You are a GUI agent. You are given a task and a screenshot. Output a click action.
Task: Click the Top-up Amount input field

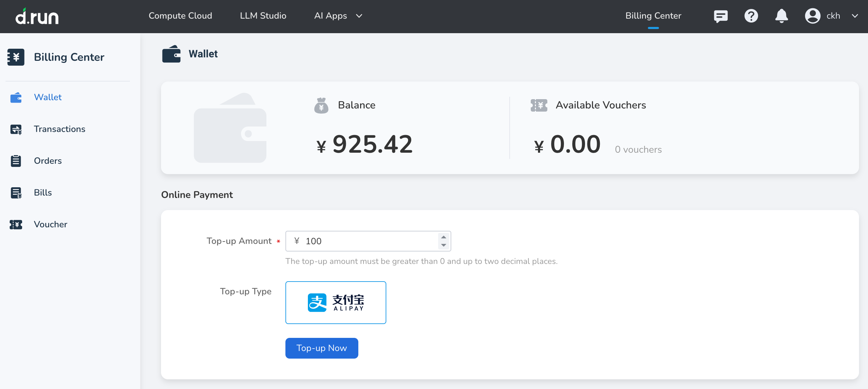click(x=366, y=241)
